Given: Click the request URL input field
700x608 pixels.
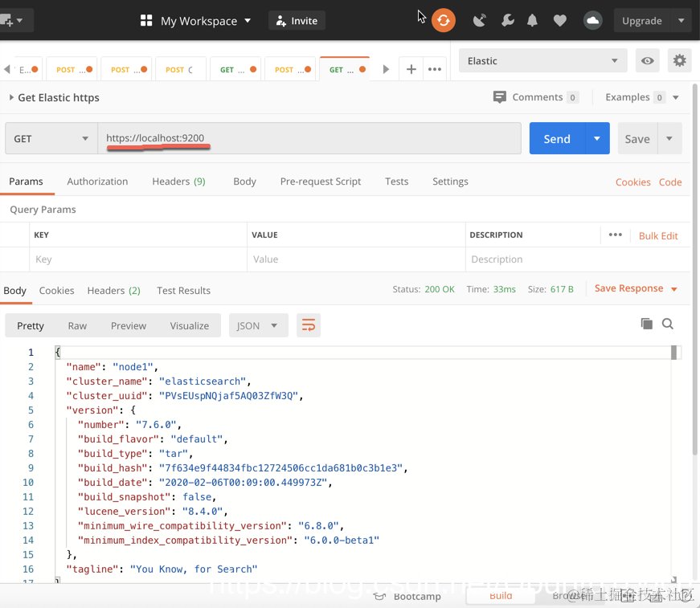Looking at the screenshot, I should tap(309, 138).
